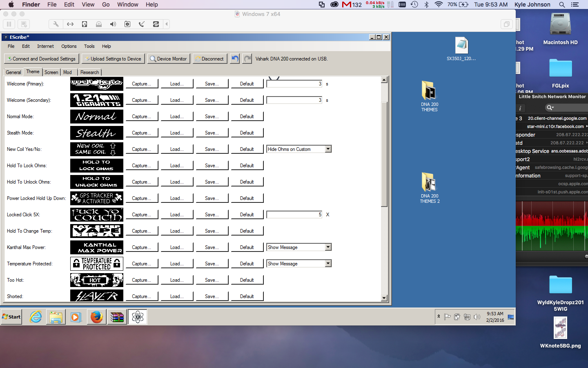Undo the last change in EScribe
588x368 pixels.
tap(235, 58)
